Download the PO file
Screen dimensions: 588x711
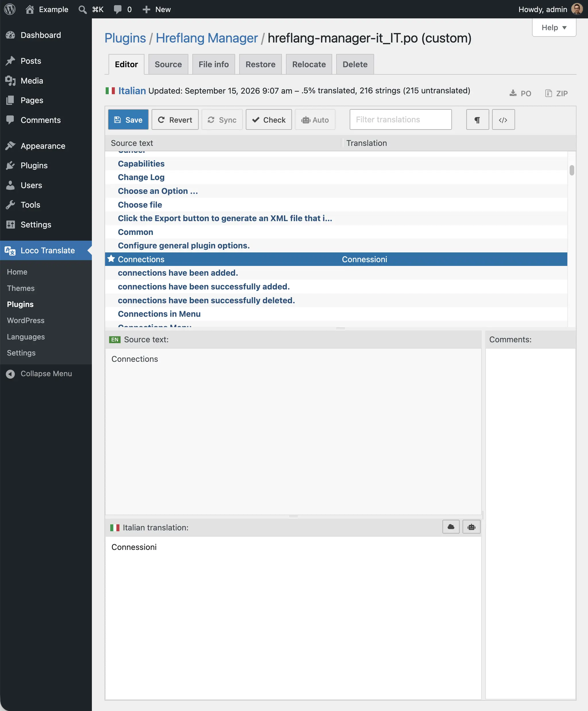pyautogui.click(x=520, y=93)
